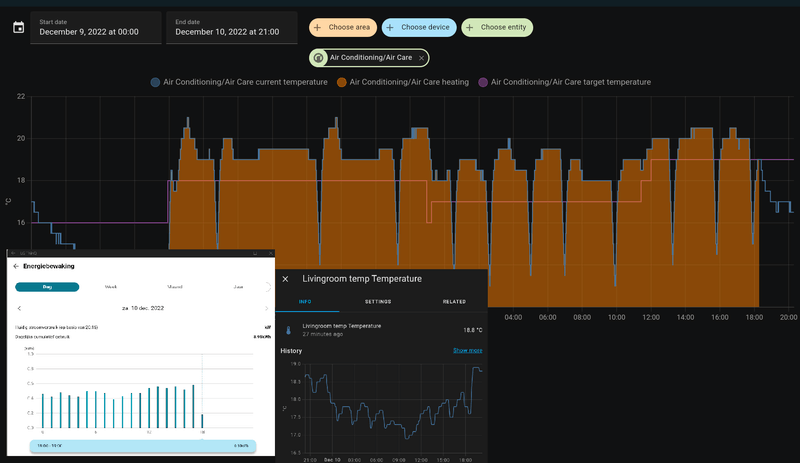
Task: Switch to the Settings tab in dialog
Action: click(x=377, y=301)
